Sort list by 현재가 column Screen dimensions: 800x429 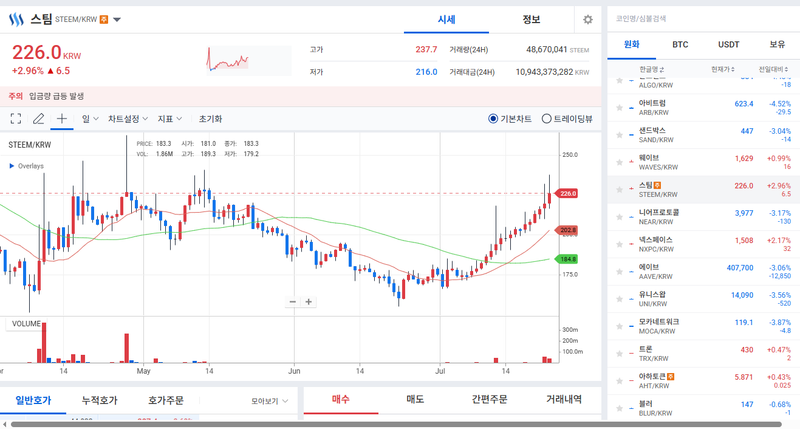pos(723,69)
